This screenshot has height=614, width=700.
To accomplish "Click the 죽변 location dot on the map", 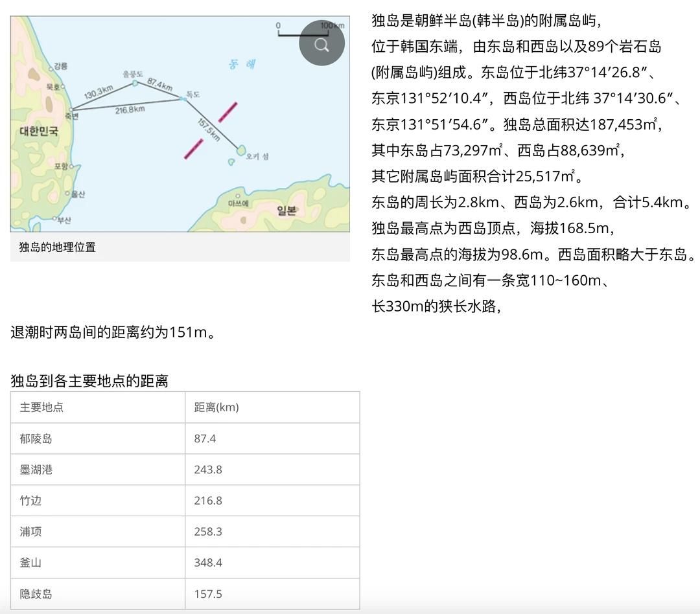I will [x=72, y=109].
